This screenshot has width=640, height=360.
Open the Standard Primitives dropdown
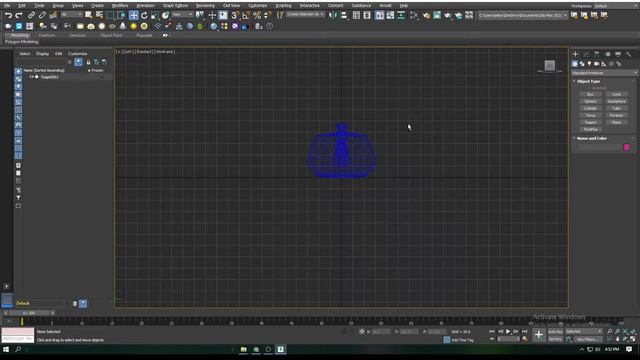pos(604,73)
